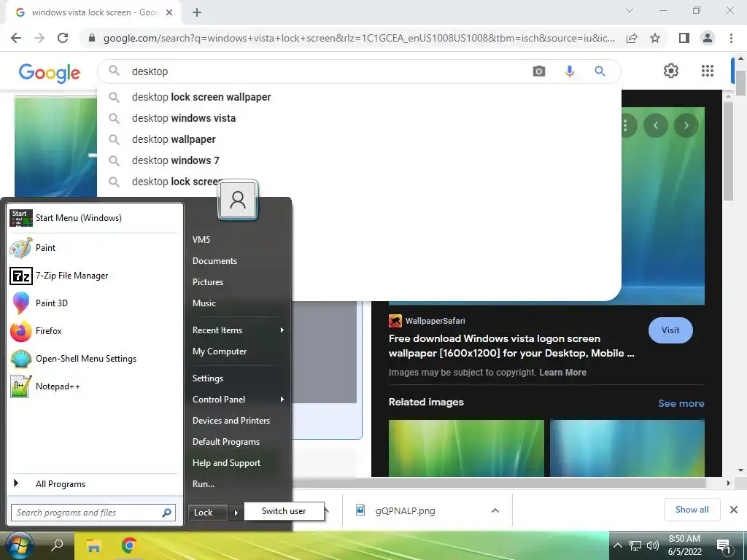This screenshot has height=560, width=747.
Task: Open Chrome three-dot menu
Action: 731,38
